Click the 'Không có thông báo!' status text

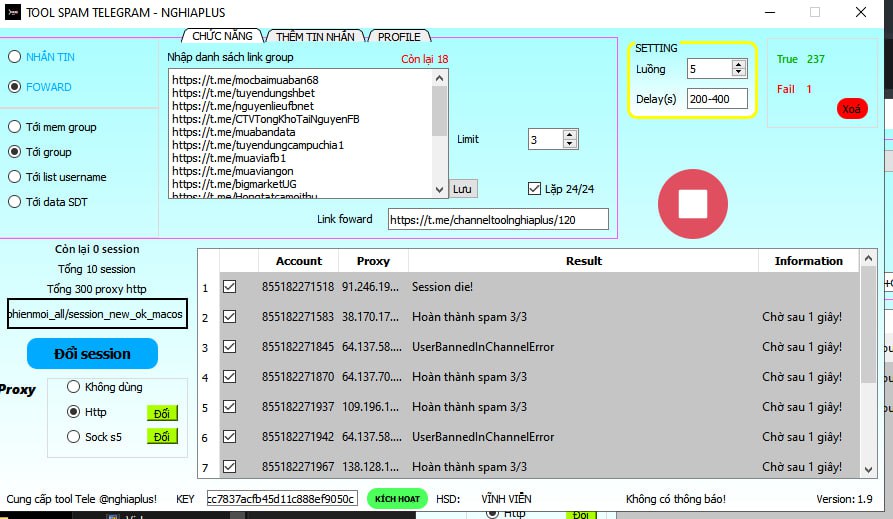pos(675,499)
